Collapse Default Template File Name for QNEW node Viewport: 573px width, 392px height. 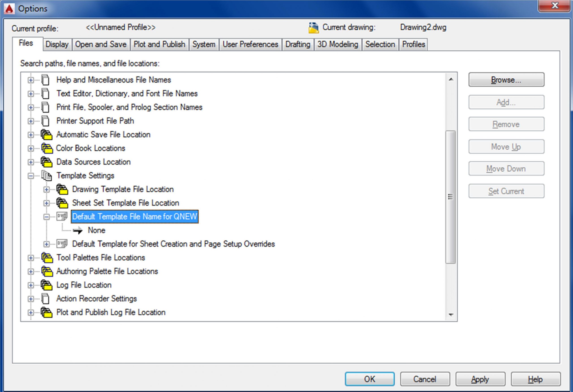[46, 217]
